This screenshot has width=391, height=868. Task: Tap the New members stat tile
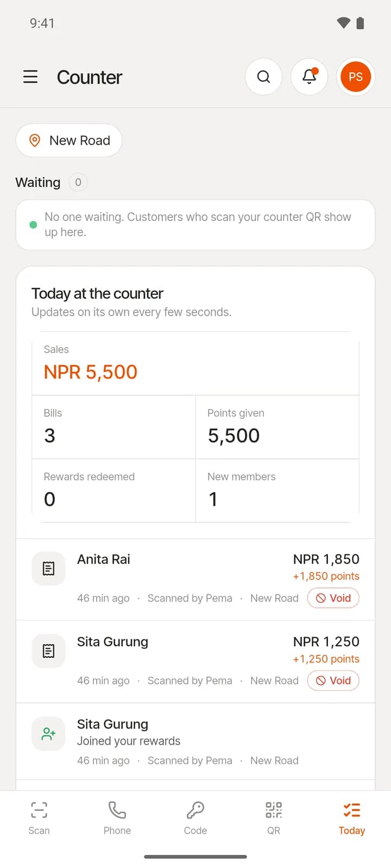278,490
